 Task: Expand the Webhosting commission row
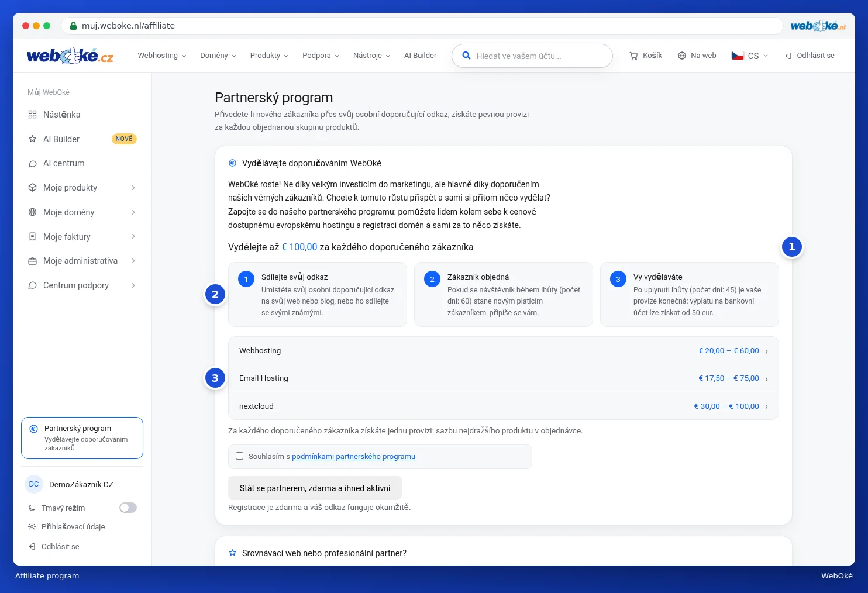[504, 351]
